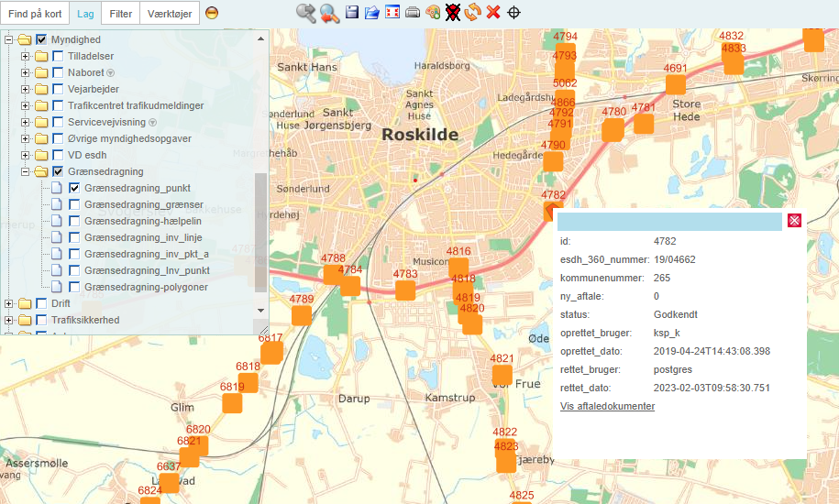Screen dimensions: 839x504
Task: Open a saved map via the blue folder icon
Action: (371, 13)
